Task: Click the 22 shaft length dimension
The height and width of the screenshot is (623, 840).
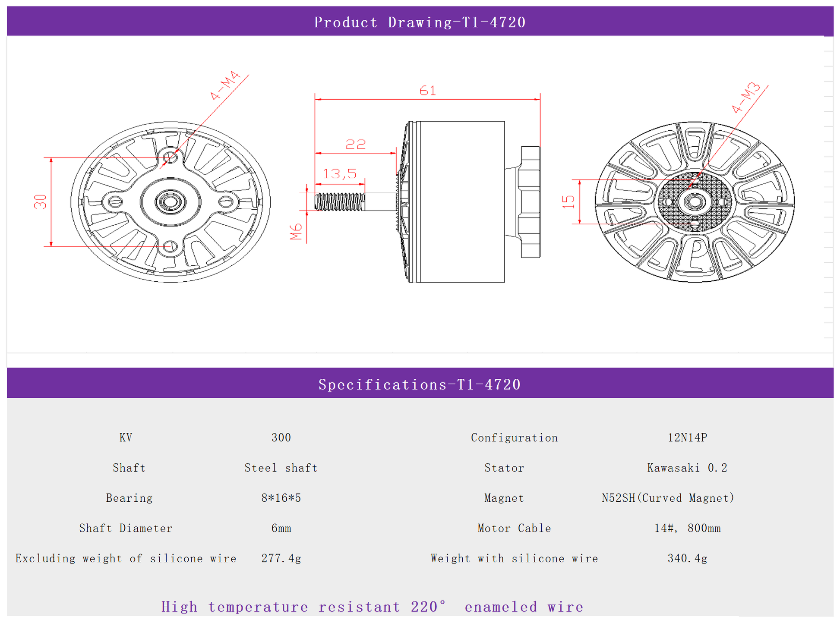Action: [x=356, y=144]
